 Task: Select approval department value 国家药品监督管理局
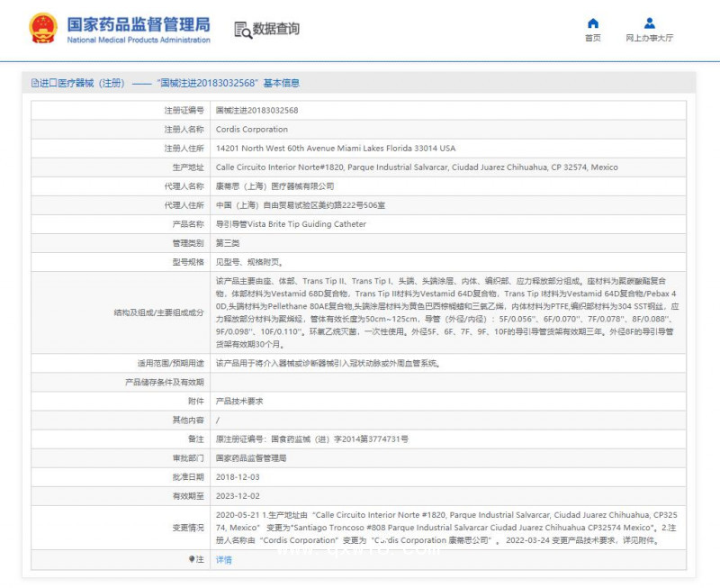pyautogui.click(x=251, y=458)
